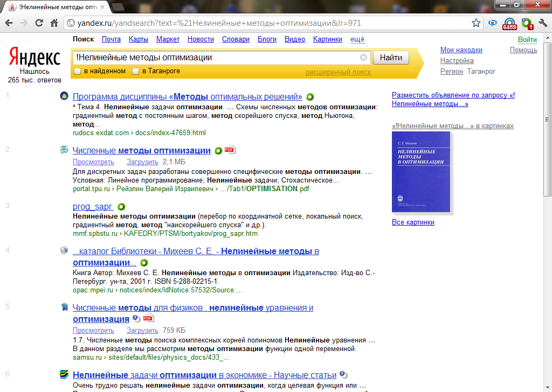Screen dimensions: 552x392
Task: Go back with browser back arrow
Action: [9, 23]
